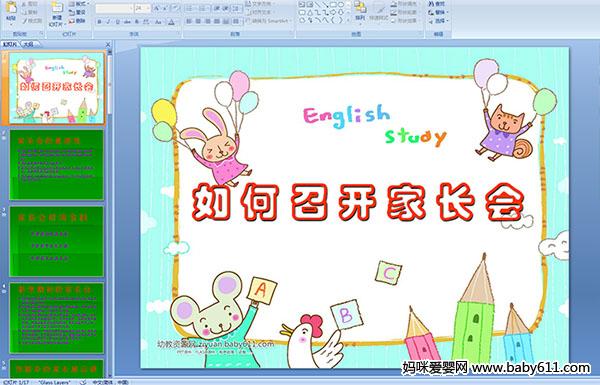Viewport: 600px width, 385px height.
Task: Toggle Text Shadow formatting
Action: tap(137, 22)
